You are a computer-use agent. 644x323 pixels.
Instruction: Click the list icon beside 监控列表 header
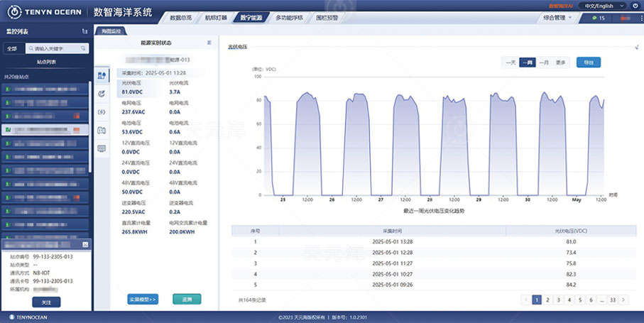tap(85, 31)
